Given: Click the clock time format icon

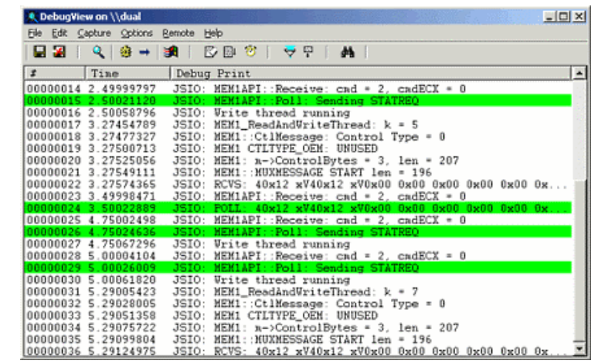Looking at the screenshot, I should pyautogui.click(x=250, y=51).
